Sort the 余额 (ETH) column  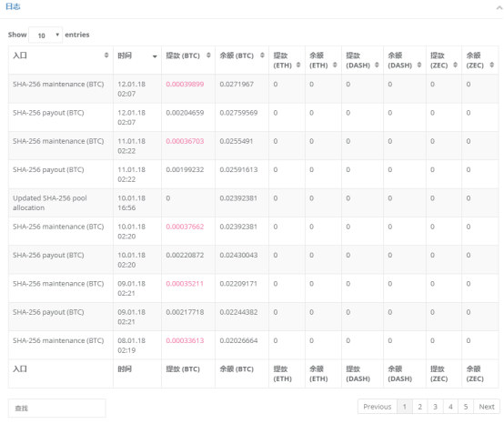coord(335,65)
